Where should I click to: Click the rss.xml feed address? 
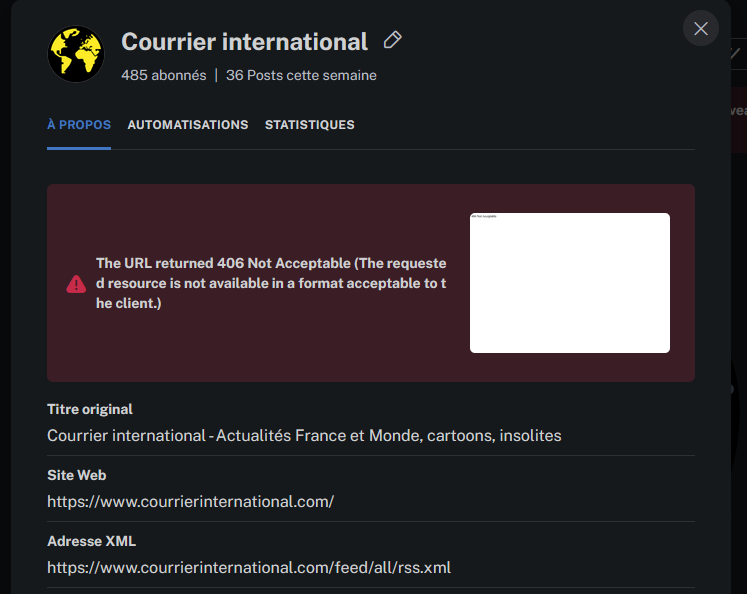249,568
